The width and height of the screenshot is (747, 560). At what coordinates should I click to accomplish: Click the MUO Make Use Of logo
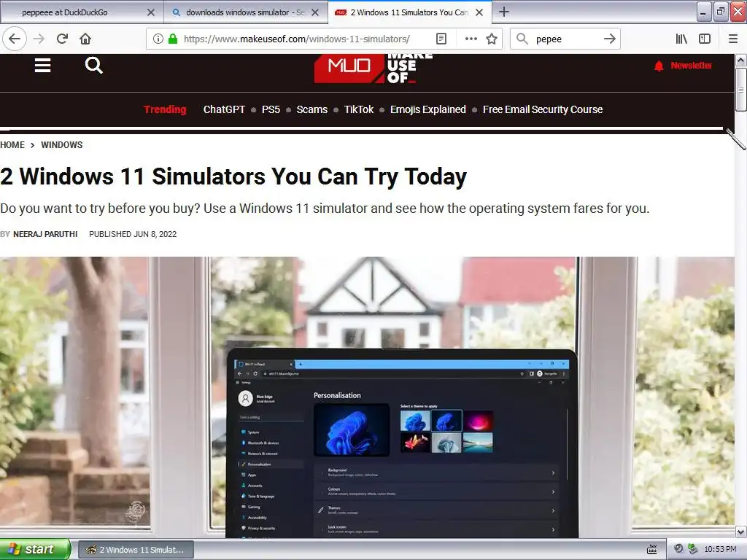pos(372,69)
